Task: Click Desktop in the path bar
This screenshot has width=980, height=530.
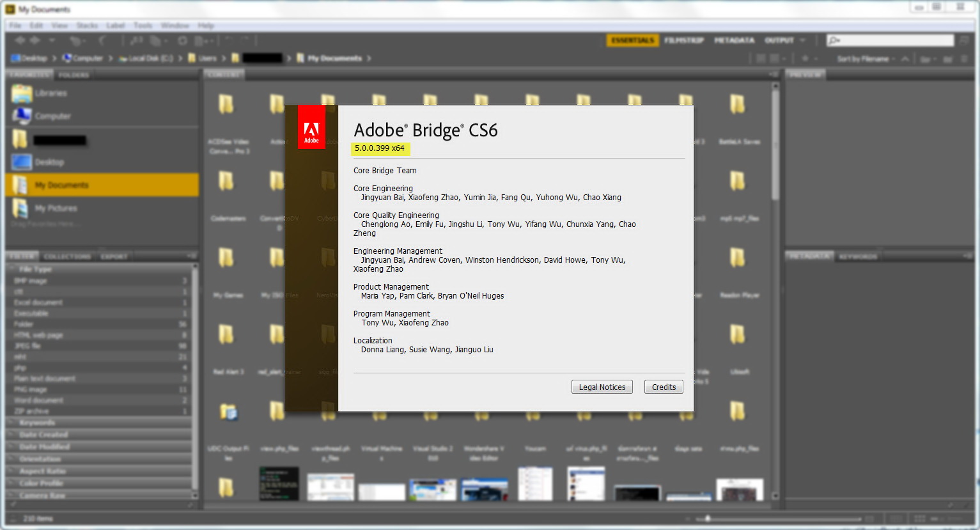Action: [x=29, y=58]
